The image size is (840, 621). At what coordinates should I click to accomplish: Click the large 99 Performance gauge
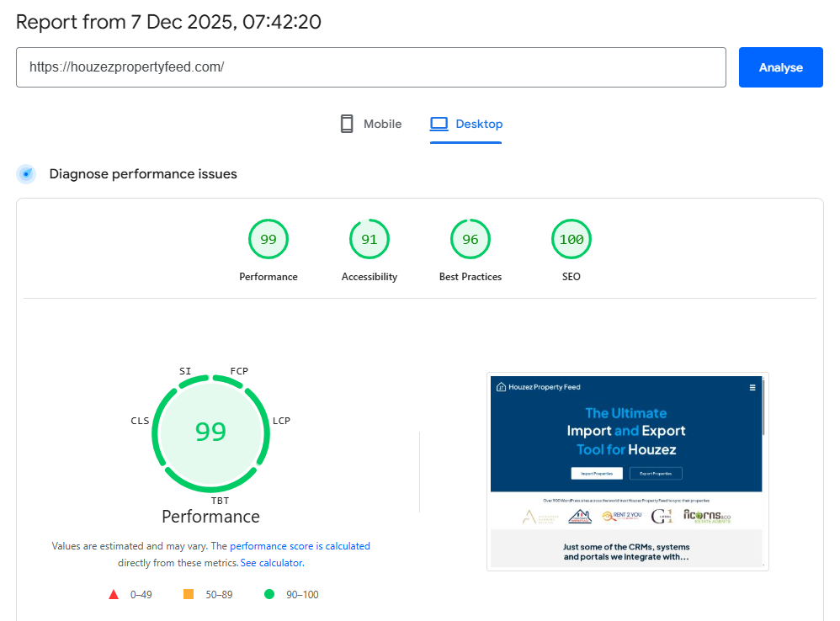210,432
